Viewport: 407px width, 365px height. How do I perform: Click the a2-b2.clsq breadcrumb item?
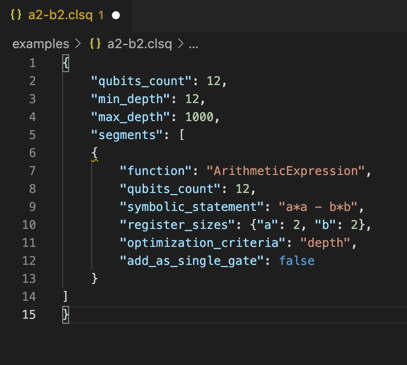coord(139,44)
